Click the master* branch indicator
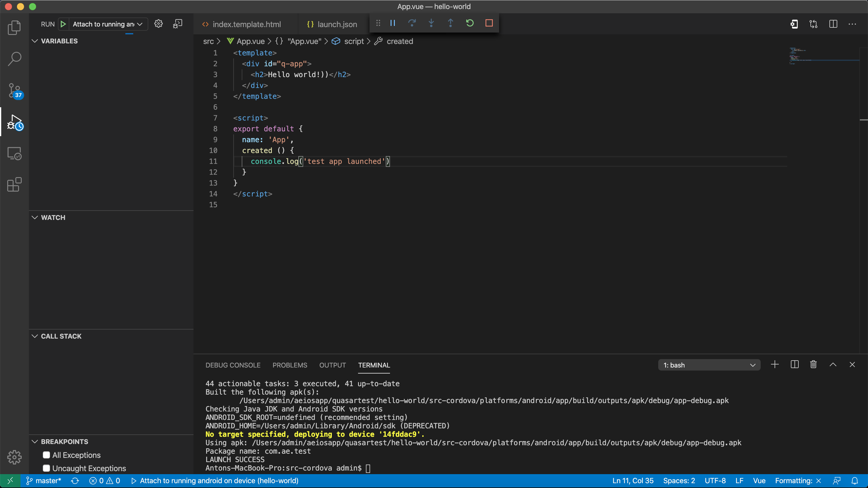868x488 pixels. [x=43, y=480]
